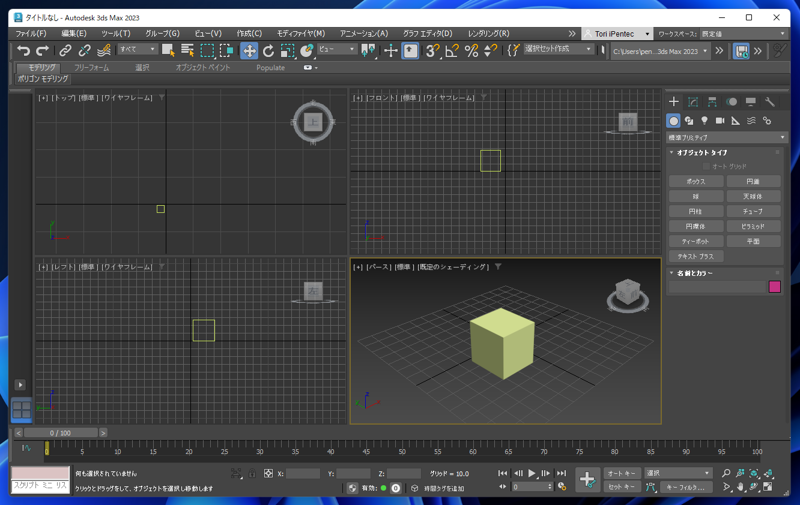
Task: Open the 編集(E) menu
Action: pyautogui.click(x=74, y=33)
